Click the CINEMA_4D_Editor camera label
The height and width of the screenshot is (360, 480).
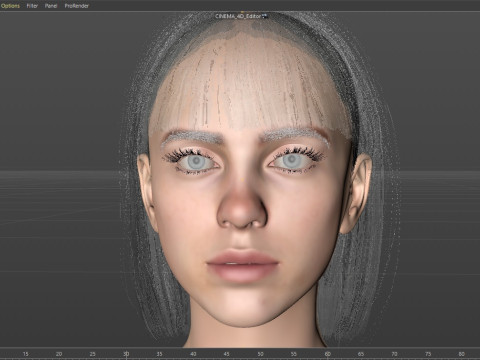click(x=238, y=16)
